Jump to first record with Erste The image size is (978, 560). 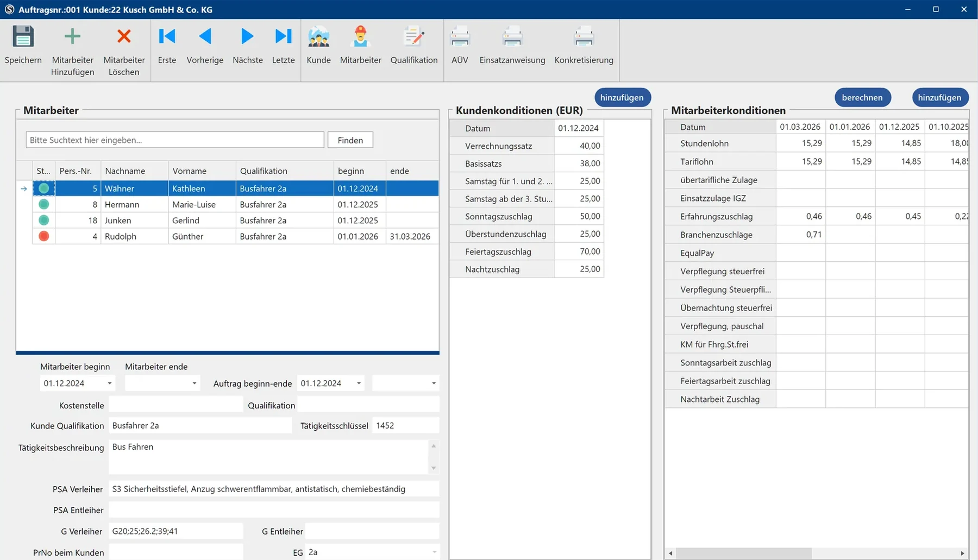[x=167, y=46]
